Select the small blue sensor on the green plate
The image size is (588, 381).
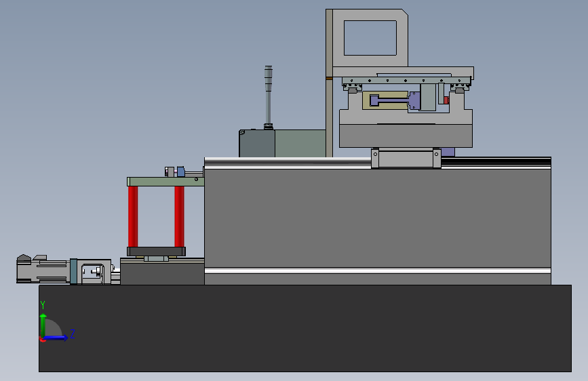pos(181,172)
